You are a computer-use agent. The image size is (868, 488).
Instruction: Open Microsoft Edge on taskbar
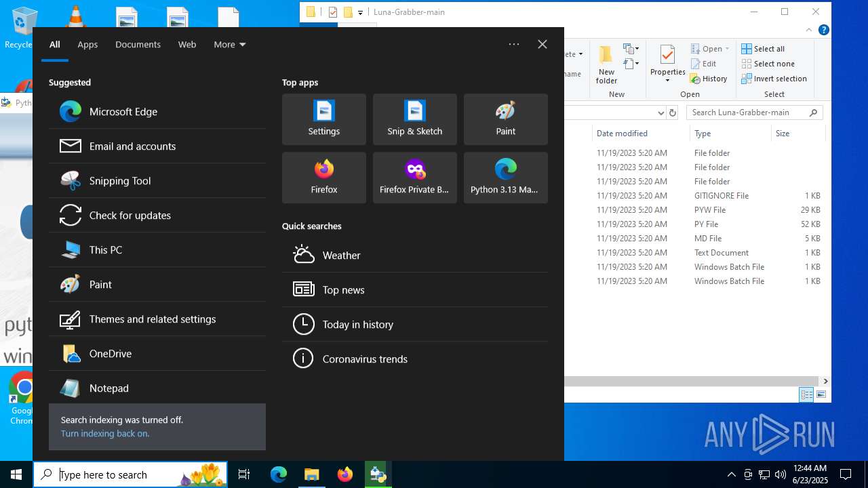[279, 474]
